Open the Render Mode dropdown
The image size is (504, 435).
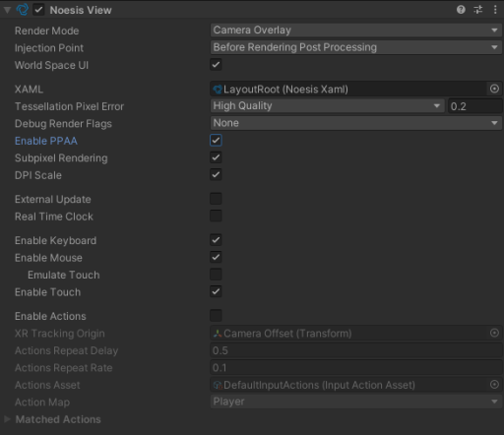coord(355,31)
